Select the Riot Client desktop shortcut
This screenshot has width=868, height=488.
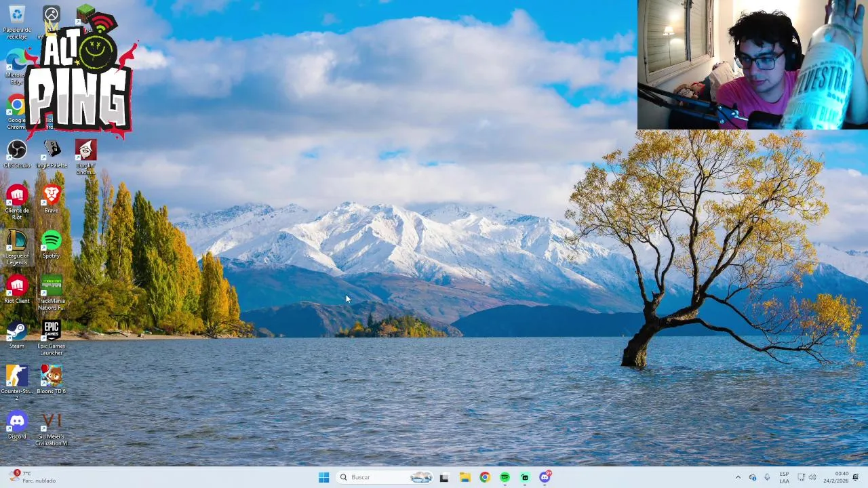click(x=17, y=289)
